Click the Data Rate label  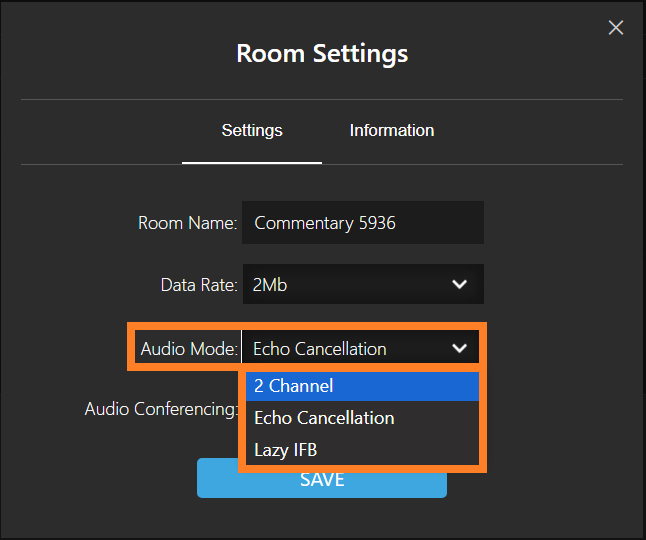[199, 285]
